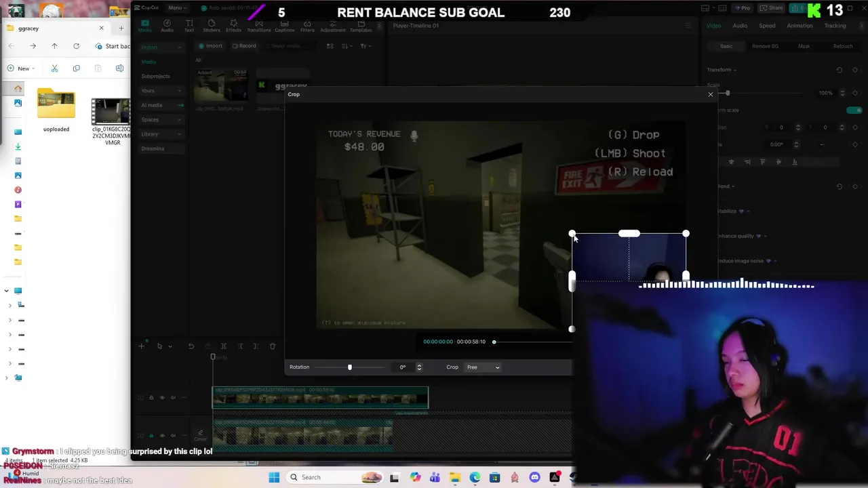This screenshot has height=488, width=868.
Task: Click the Scale slider in Transform
Action: tap(728, 93)
